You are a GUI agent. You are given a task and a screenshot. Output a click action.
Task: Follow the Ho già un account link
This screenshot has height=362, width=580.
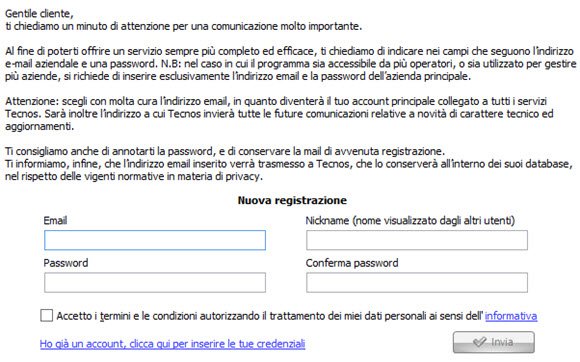tap(172, 344)
